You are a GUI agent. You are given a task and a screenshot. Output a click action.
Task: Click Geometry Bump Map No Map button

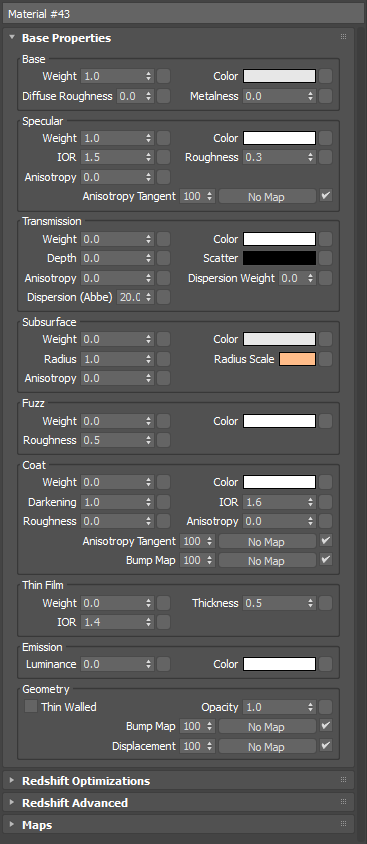pos(267,726)
